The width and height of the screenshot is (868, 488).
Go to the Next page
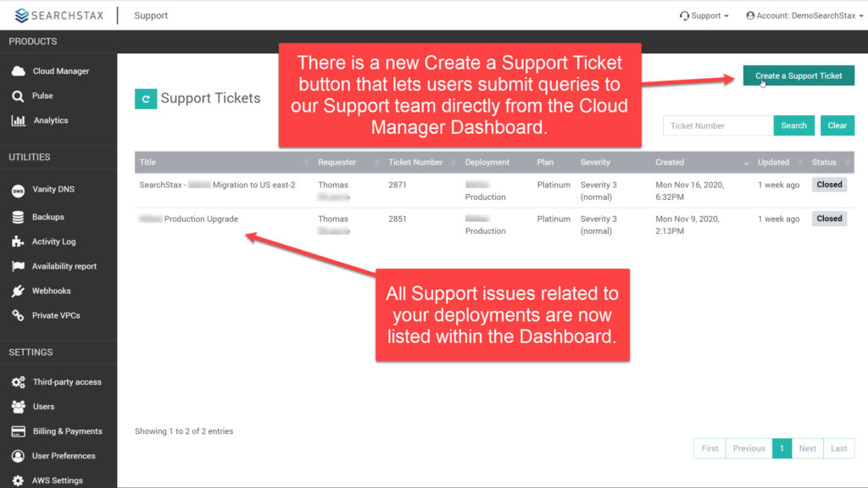807,449
